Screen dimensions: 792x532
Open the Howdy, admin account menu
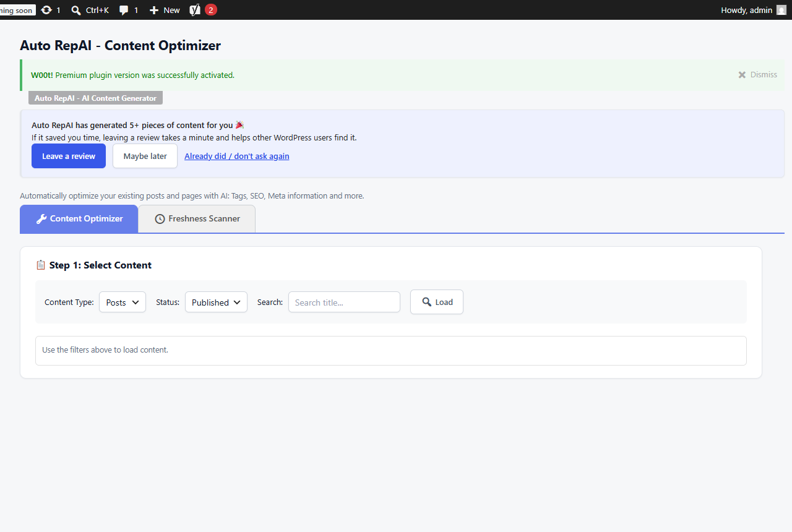click(753, 10)
